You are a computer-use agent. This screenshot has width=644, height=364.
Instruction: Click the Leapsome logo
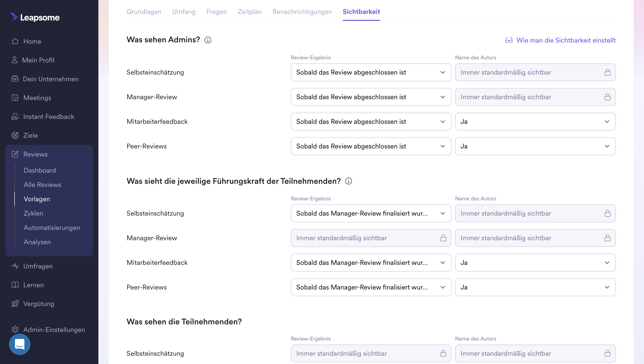coord(35,17)
